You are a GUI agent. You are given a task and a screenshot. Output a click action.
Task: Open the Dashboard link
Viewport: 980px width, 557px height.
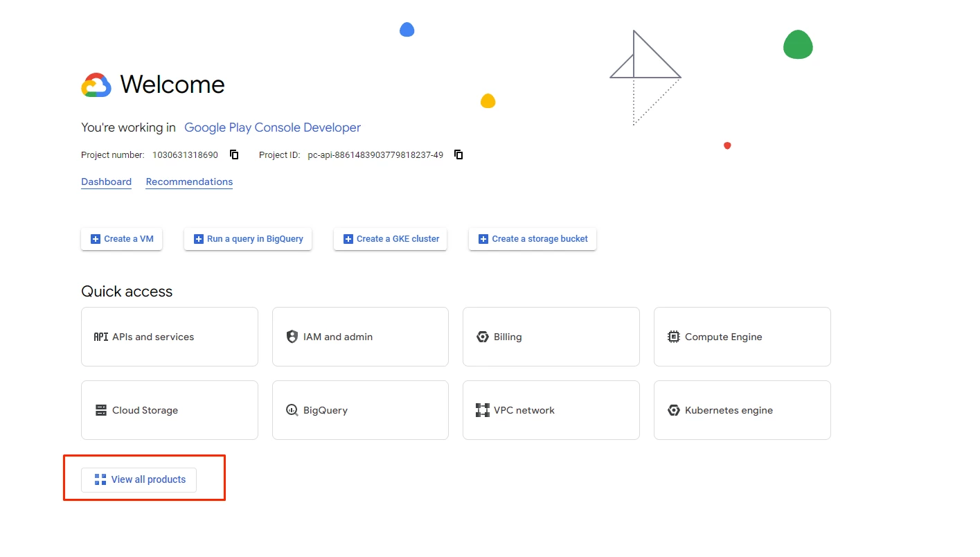(106, 182)
